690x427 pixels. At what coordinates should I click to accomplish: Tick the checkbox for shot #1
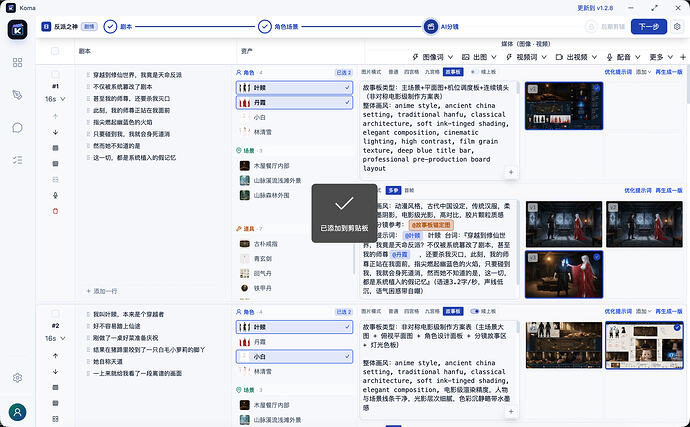(55, 74)
